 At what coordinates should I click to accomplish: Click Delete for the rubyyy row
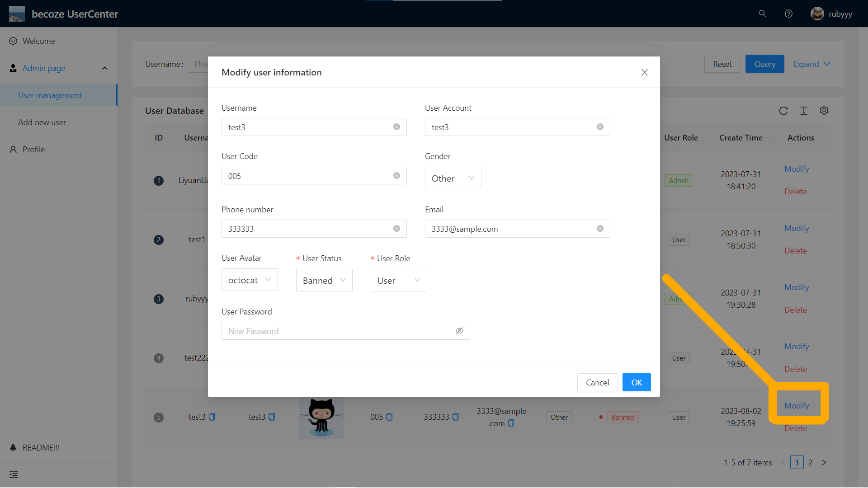[795, 310]
